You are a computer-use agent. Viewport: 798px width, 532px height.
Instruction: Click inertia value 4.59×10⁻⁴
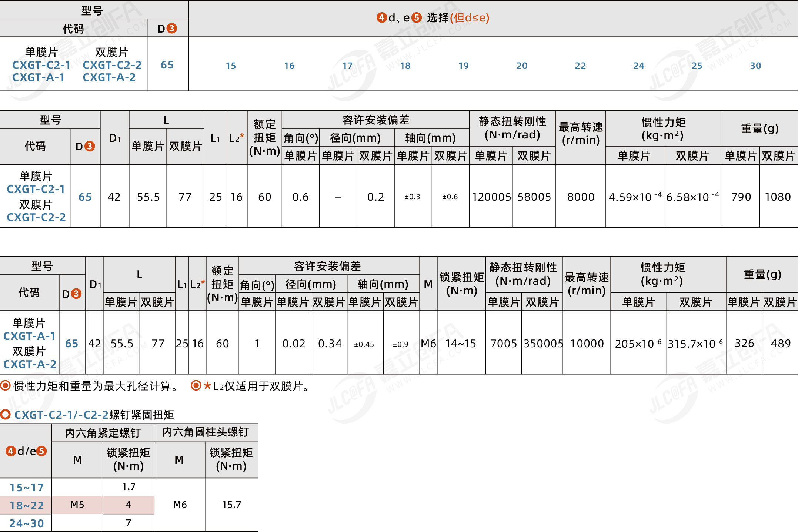click(x=635, y=197)
